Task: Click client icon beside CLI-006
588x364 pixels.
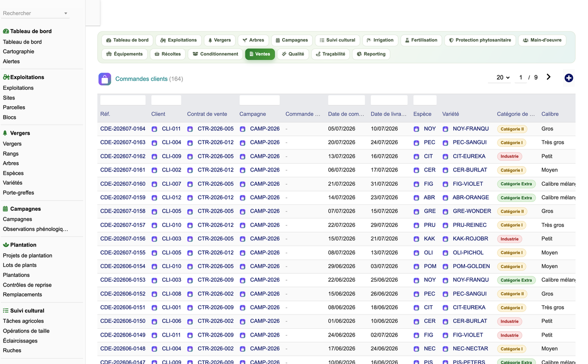Action: coord(154,321)
